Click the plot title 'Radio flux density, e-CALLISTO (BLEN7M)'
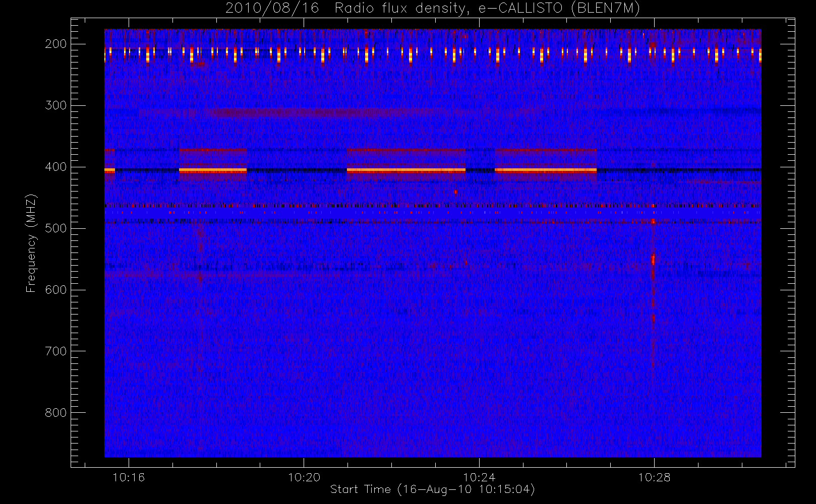The width and height of the screenshot is (816, 504). (x=487, y=8)
